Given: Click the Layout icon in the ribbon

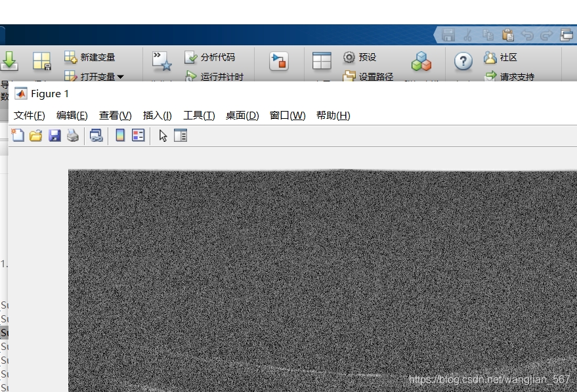Looking at the screenshot, I should (x=322, y=60).
